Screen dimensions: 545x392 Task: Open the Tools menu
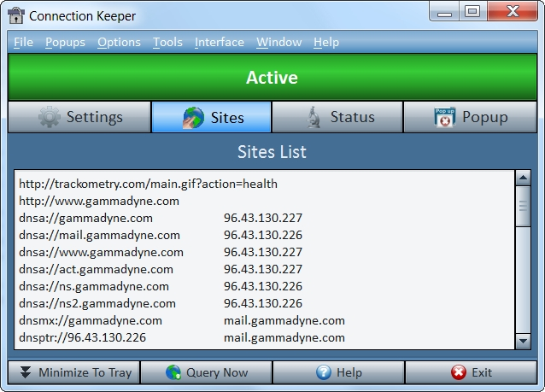coord(167,42)
